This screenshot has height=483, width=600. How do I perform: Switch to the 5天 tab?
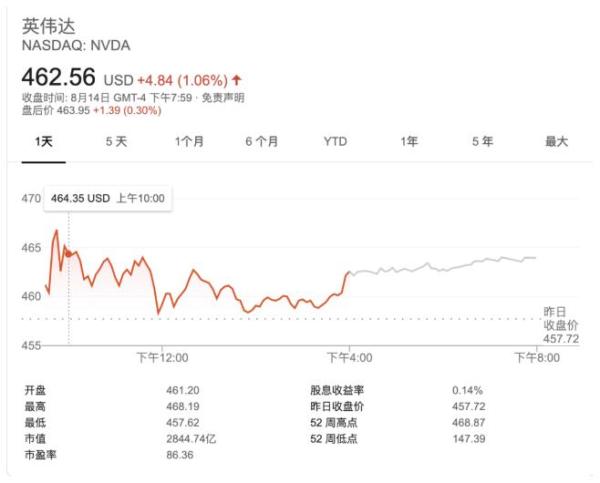pyautogui.click(x=117, y=142)
